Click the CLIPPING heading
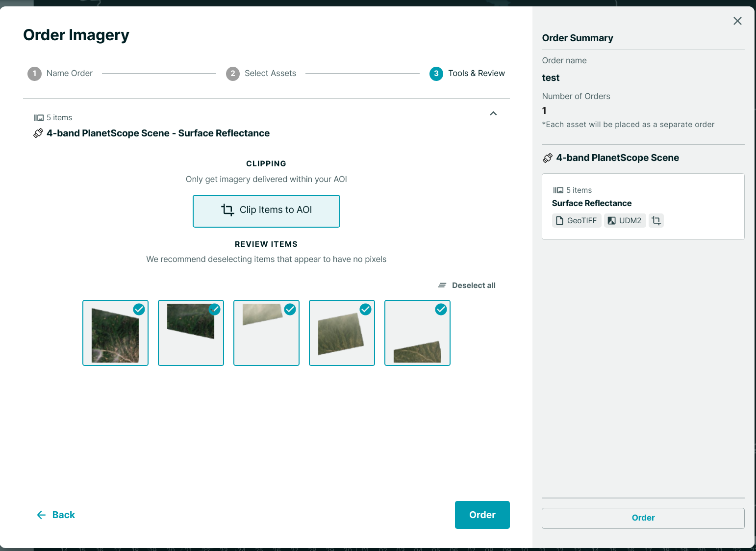Viewport: 756px width, 551px height. (266, 163)
